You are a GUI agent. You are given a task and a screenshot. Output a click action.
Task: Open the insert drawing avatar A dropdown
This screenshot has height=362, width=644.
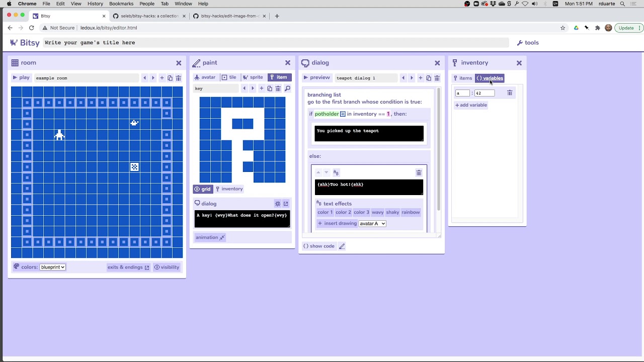point(372,223)
